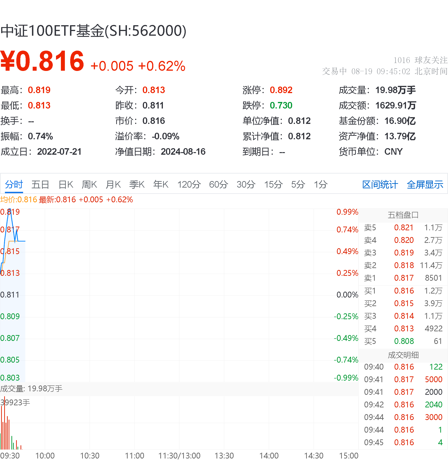Select the 卖2 order row at 0.818

403,265
